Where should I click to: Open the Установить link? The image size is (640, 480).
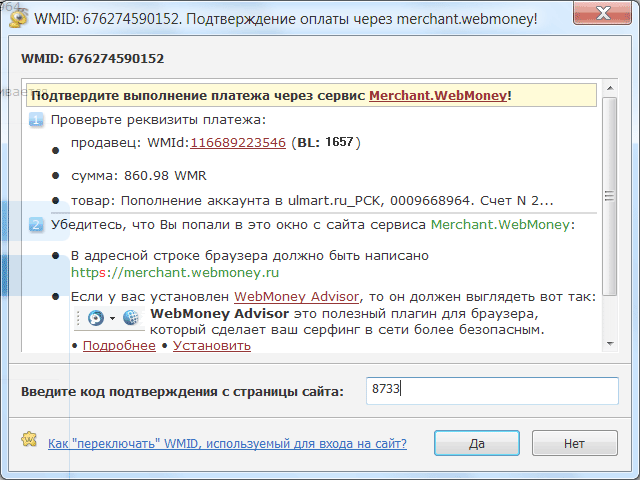click(x=212, y=346)
